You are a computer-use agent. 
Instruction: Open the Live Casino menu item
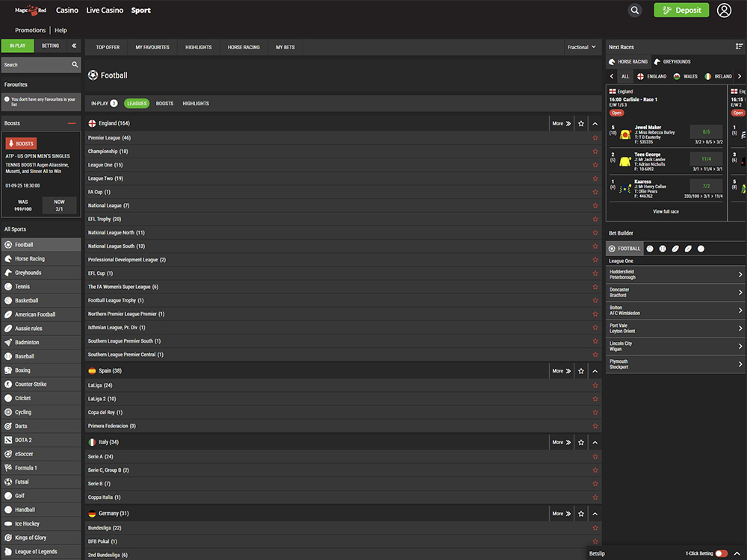pyautogui.click(x=105, y=10)
